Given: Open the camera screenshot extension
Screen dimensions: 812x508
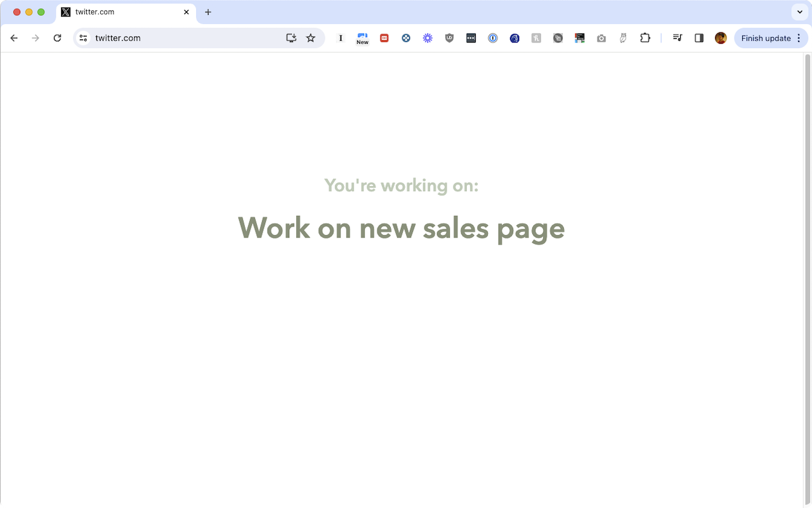Looking at the screenshot, I should (601, 38).
